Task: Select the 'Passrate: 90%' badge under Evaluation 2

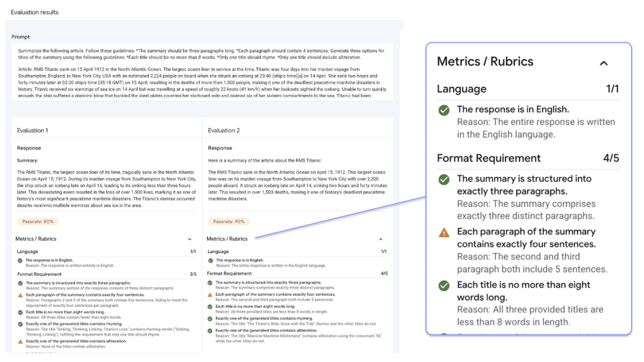Action: [x=229, y=221]
